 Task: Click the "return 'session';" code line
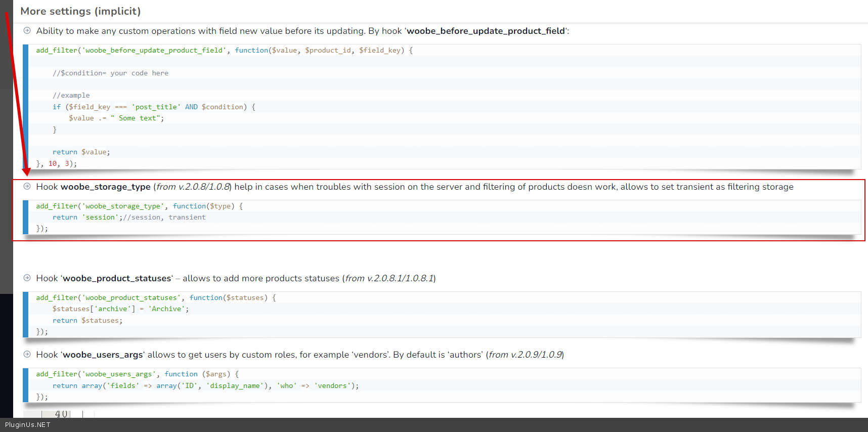click(x=88, y=217)
